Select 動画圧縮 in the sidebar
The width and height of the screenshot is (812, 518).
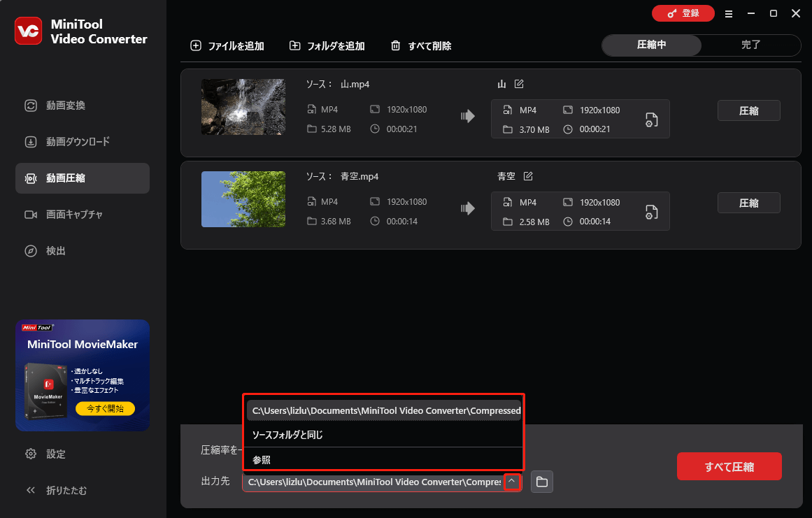83,178
